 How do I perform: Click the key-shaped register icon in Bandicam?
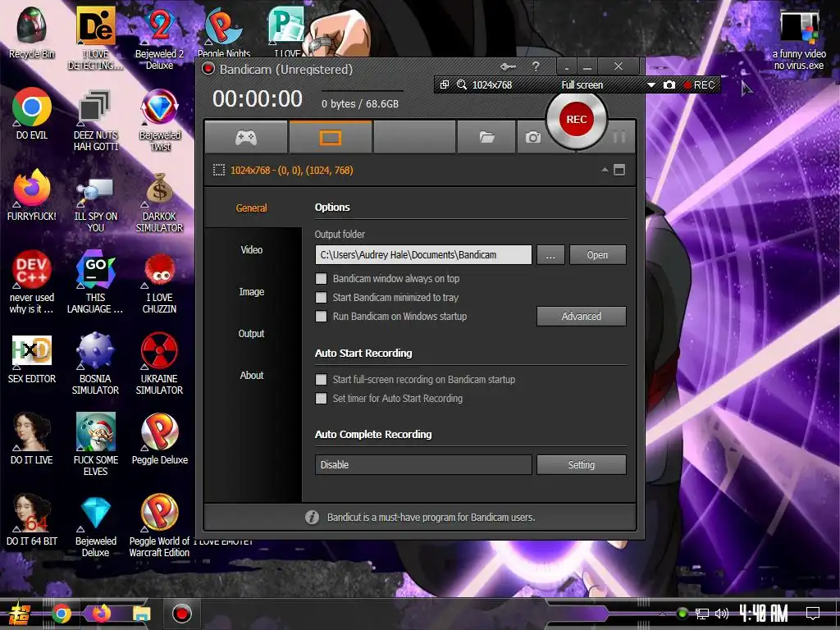pos(508,67)
